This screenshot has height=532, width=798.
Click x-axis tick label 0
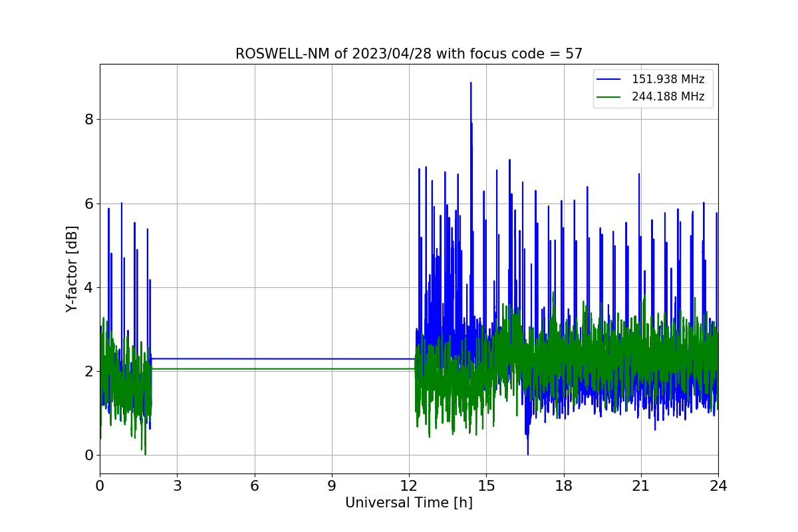[x=100, y=485]
